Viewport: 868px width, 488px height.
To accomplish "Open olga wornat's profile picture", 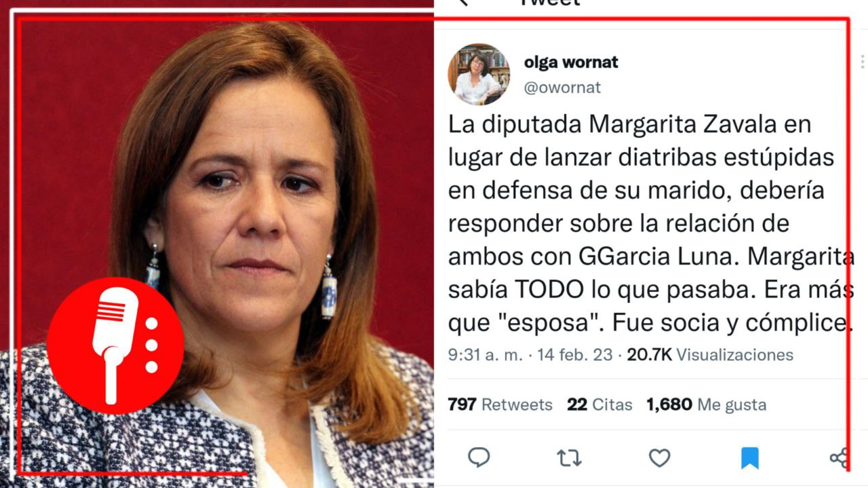I will tap(479, 74).
